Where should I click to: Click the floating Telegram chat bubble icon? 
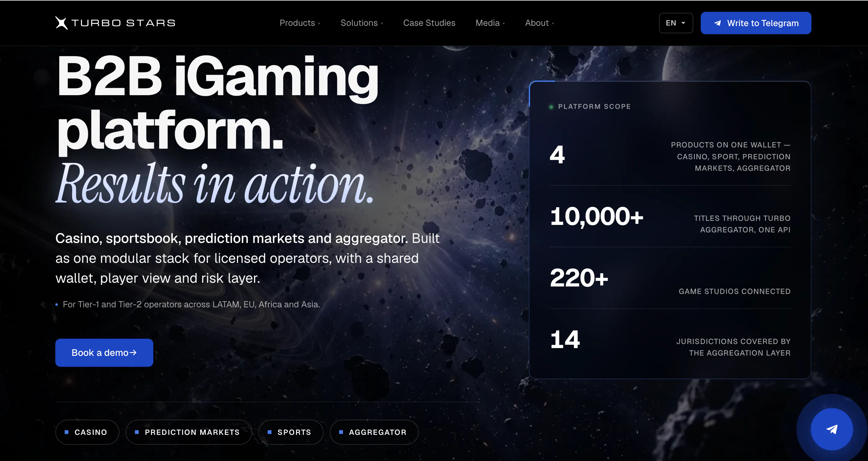(832, 429)
